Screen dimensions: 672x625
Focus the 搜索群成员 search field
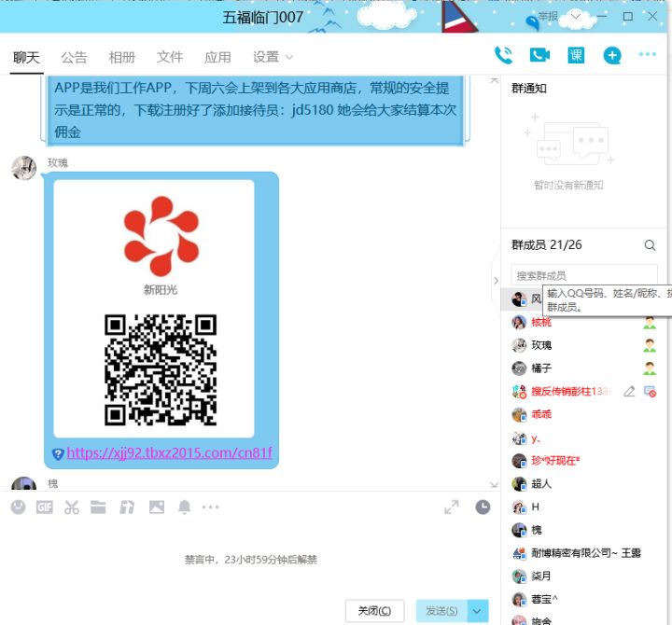click(584, 275)
